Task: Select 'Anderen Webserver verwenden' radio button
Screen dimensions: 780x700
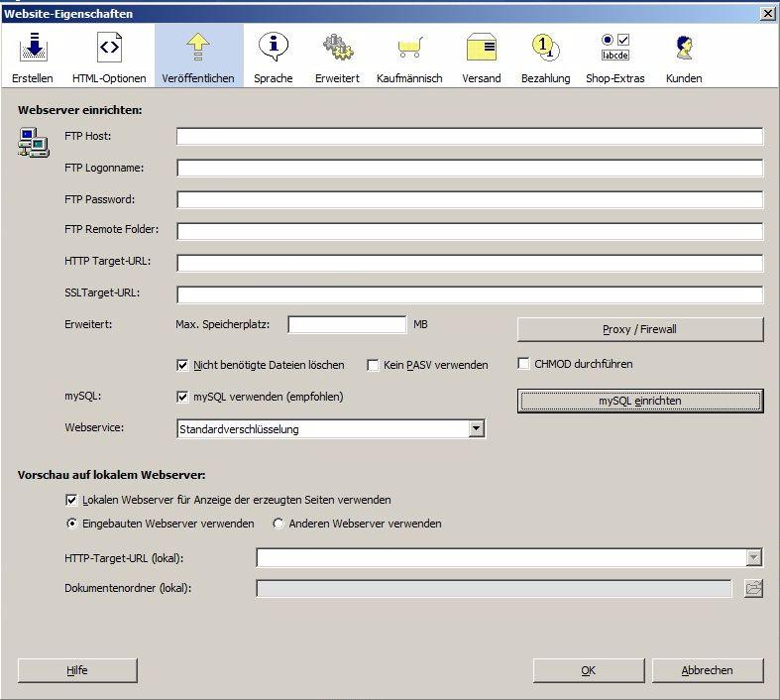Action: coord(279,524)
